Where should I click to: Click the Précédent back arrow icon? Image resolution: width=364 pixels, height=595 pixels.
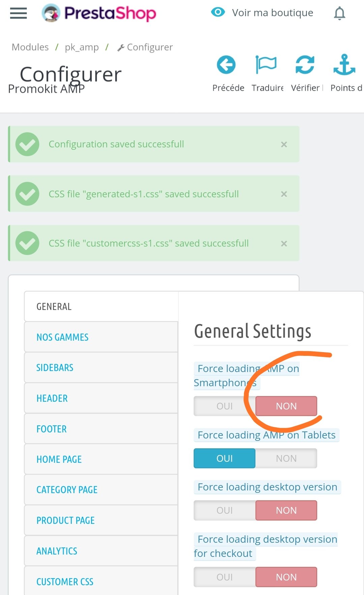226,65
